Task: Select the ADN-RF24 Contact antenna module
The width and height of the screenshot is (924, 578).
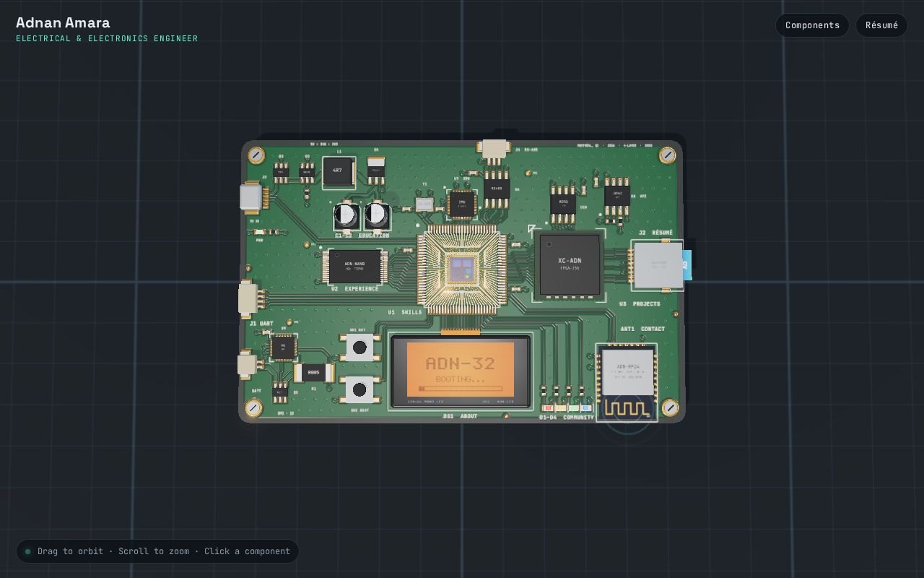Action: coord(627,382)
